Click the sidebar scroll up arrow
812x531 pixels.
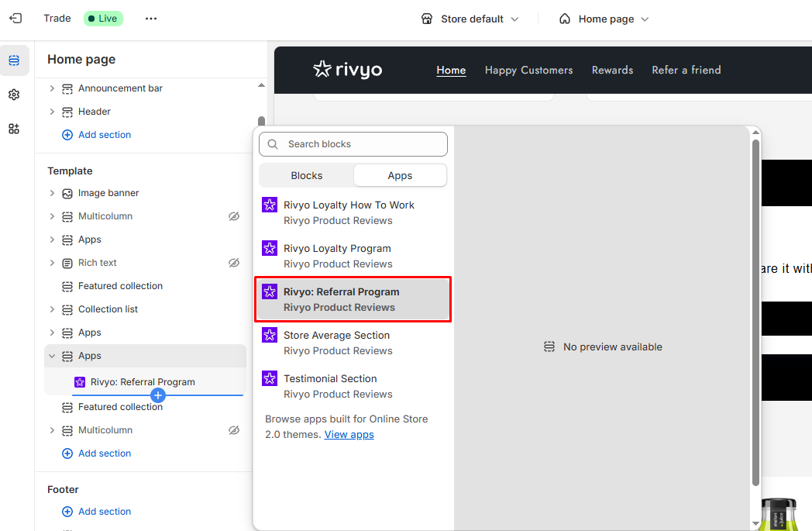point(262,85)
